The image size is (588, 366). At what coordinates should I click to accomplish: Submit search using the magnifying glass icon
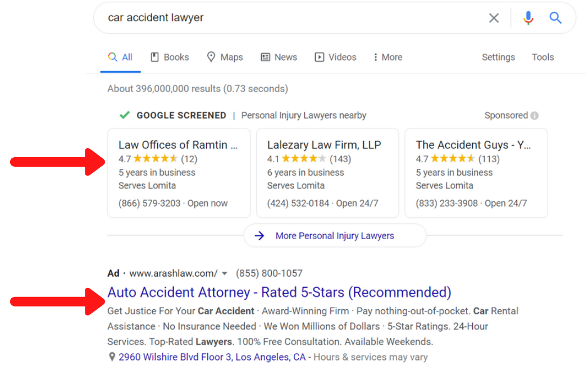pyautogui.click(x=555, y=17)
